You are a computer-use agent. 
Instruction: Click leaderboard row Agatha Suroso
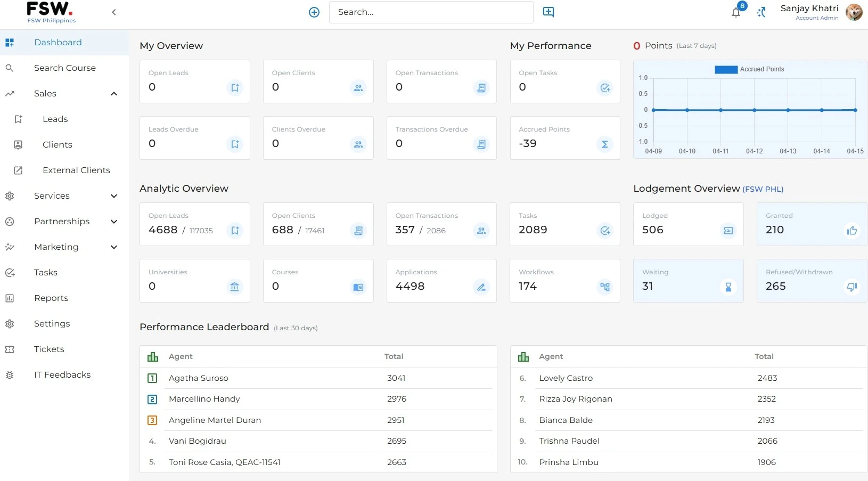click(x=318, y=378)
